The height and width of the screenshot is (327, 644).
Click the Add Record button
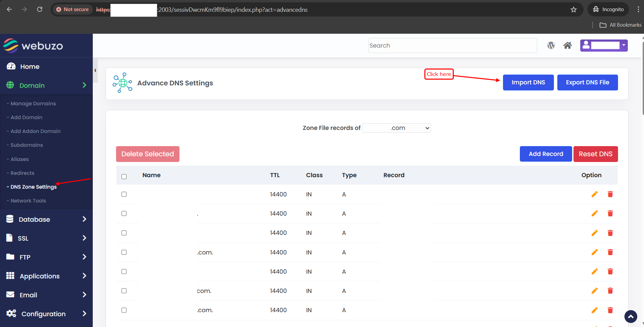click(546, 154)
